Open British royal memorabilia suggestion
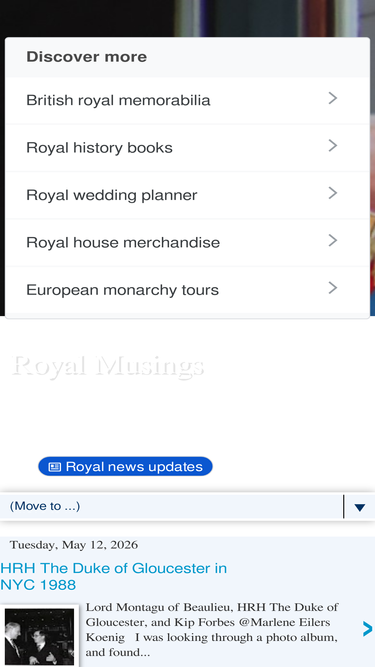Image resolution: width=375 pixels, height=667 pixels. coord(188,100)
